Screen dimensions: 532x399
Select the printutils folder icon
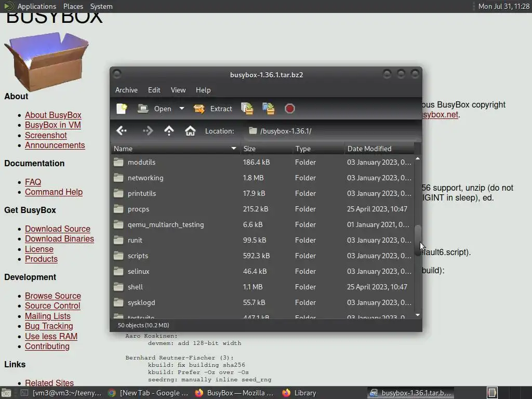[118, 193]
